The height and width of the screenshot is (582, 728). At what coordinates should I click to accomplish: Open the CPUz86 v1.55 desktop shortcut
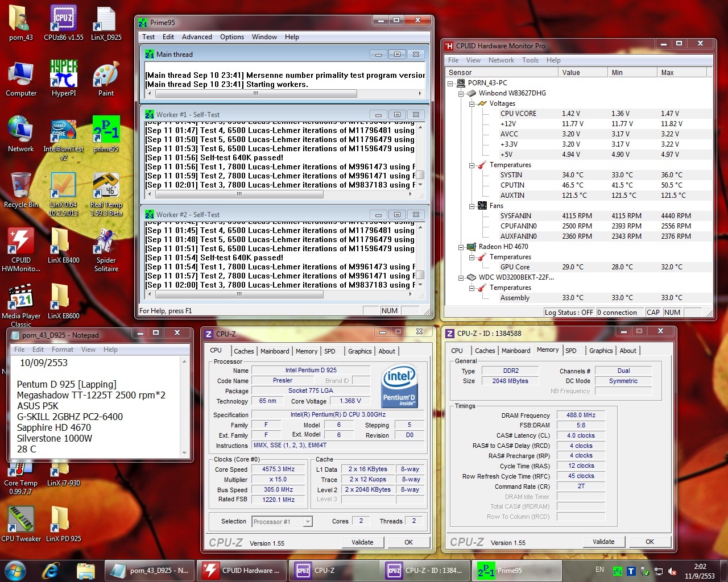click(x=64, y=23)
